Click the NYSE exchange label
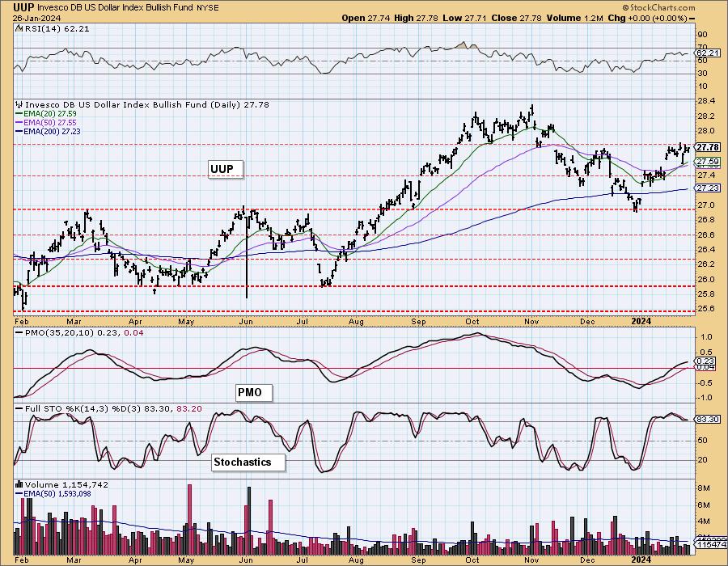This screenshot has height=566, width=728. (208, 7)
